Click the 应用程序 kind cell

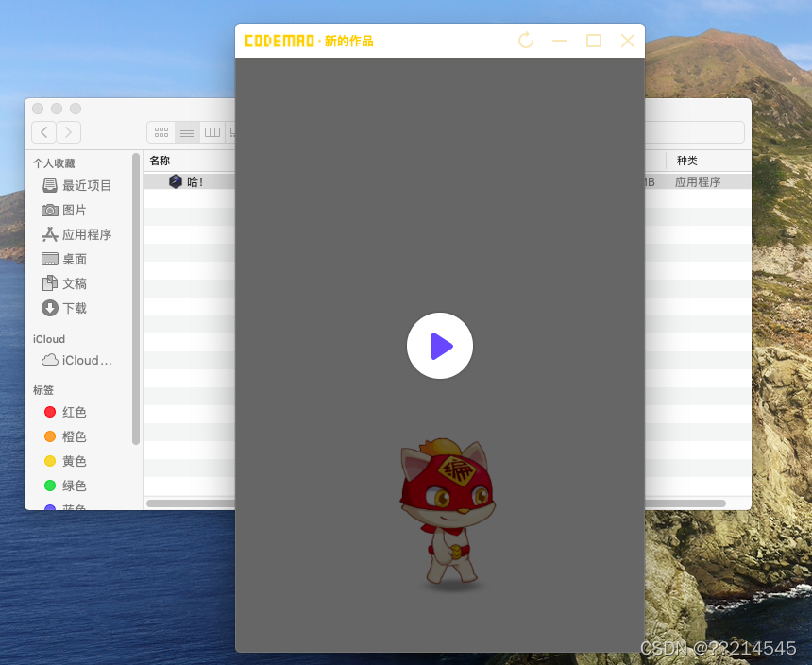698,181
